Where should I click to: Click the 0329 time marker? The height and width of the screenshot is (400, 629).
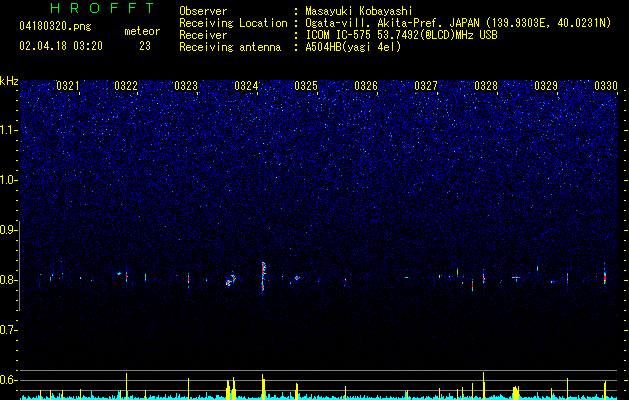coord(546,86)
